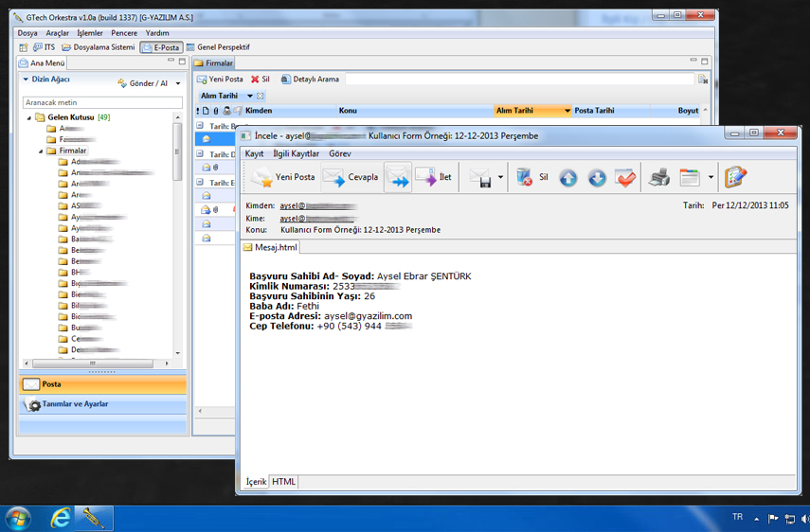This screenshot has height=532, width=810.
Task: Open the İlgili Kayıtlar menu
Action: tap(296, 153)
